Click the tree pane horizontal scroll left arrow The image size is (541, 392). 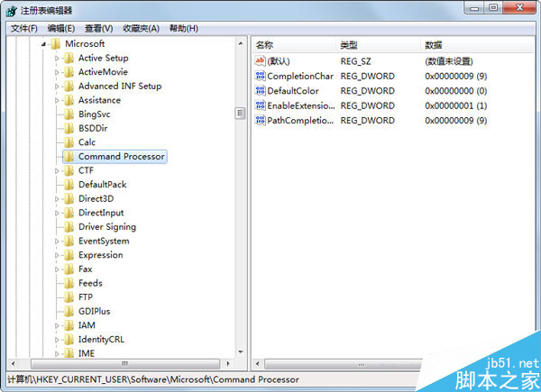point(14,364)
